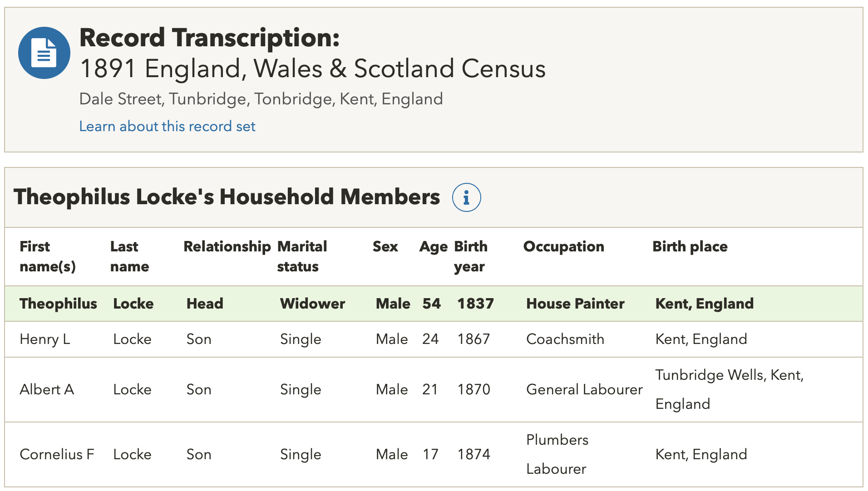868x491 pixels.
Task: Click the Record Transcription heading
Action: (209, 38)
